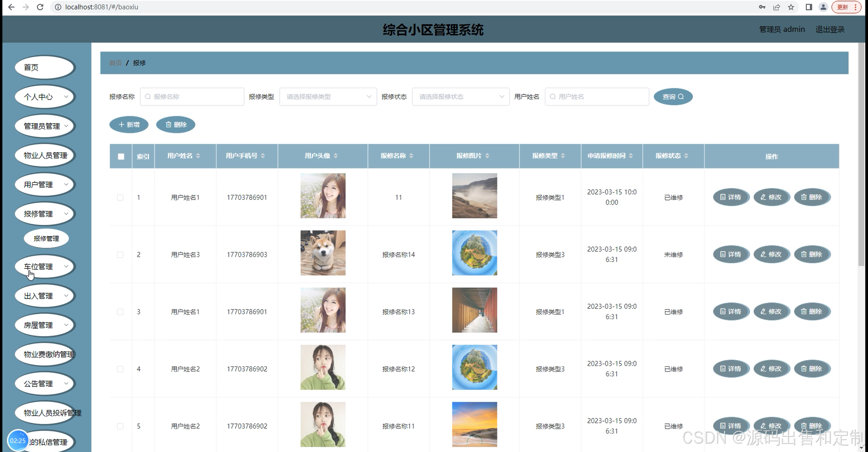The height and width of the screenshot is (452, 868).
Task: Sort by 申请报修时间 column arrows
Action: (631, 156)
